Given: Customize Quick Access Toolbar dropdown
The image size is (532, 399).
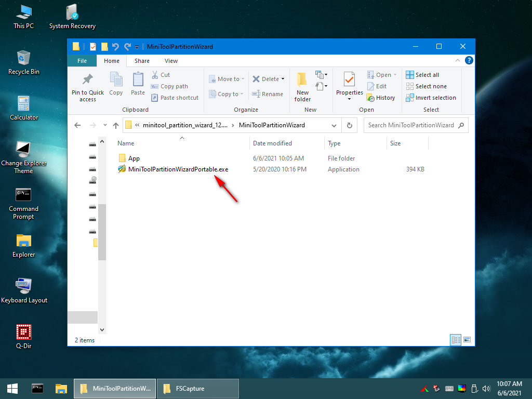Looking at the screenshot, I should point(137,47).
